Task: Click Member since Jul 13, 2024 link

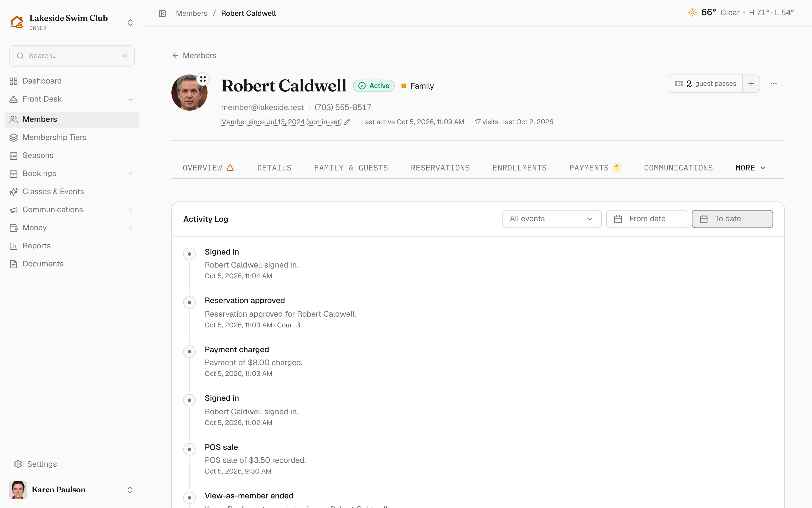Action: point(281,122)
